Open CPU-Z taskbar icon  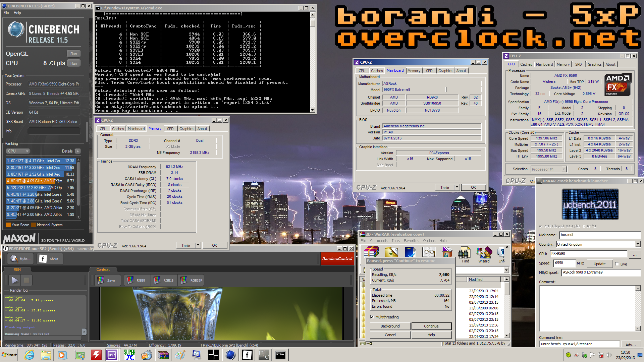pyautogui.click(x=112, y=355)
